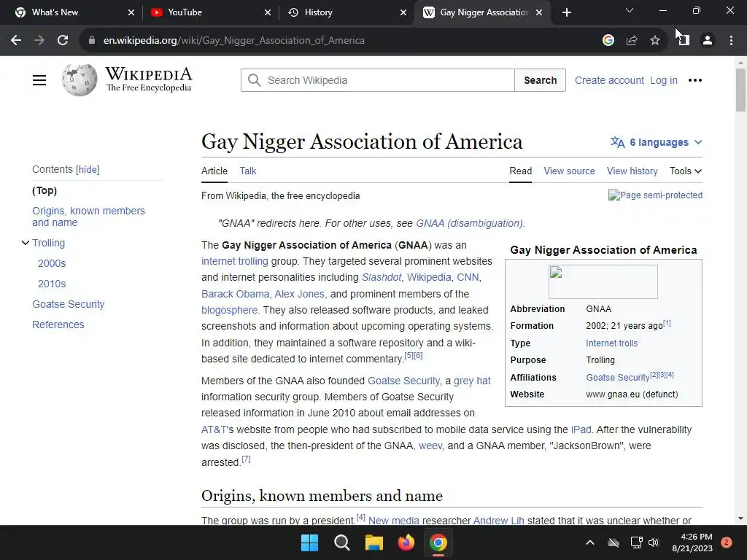This screenshot has height=560, width=747.
Task: Follow the internet trolling link
Action: 234,261
